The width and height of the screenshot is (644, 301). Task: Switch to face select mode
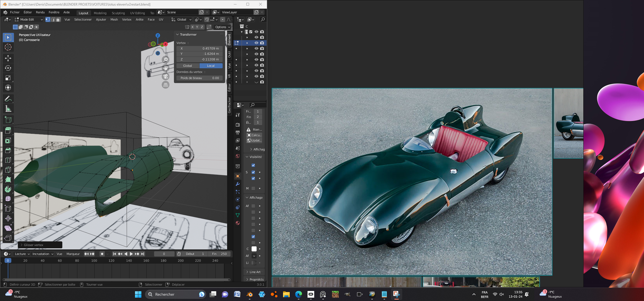tap(58, 20)
